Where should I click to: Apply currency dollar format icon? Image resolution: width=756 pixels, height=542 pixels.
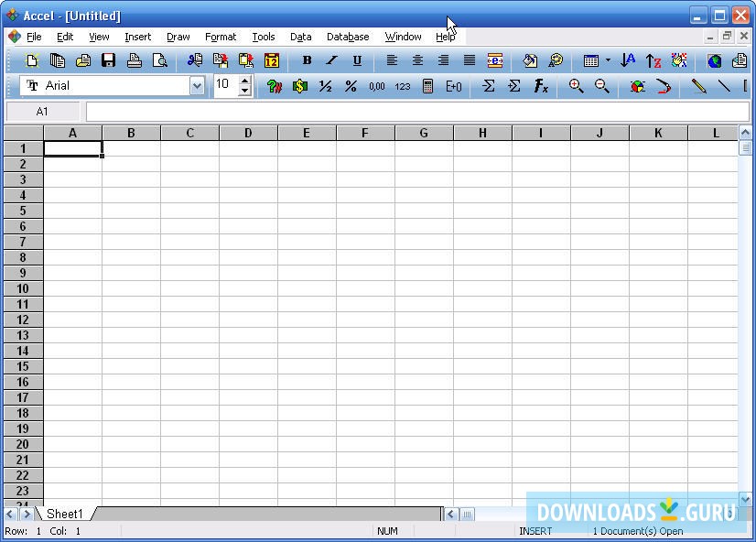[300, 86]
